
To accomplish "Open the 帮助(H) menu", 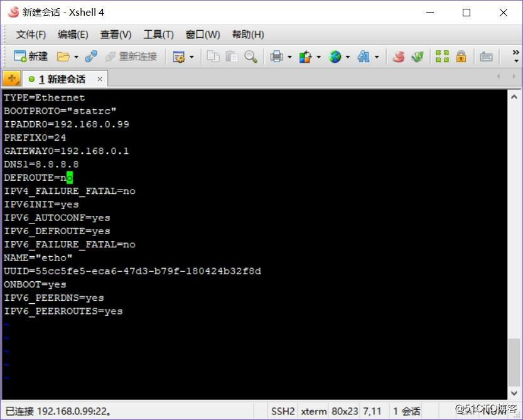I will pos(248,35).
